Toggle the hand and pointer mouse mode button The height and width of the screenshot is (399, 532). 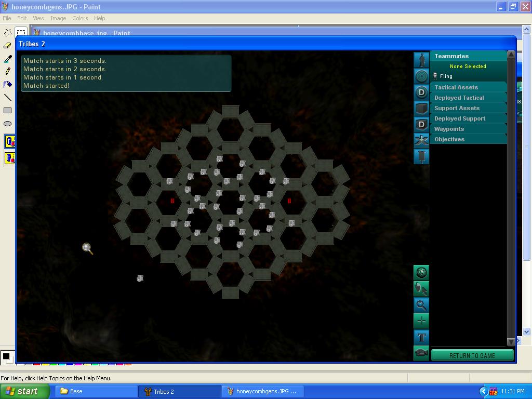point(421,289)
